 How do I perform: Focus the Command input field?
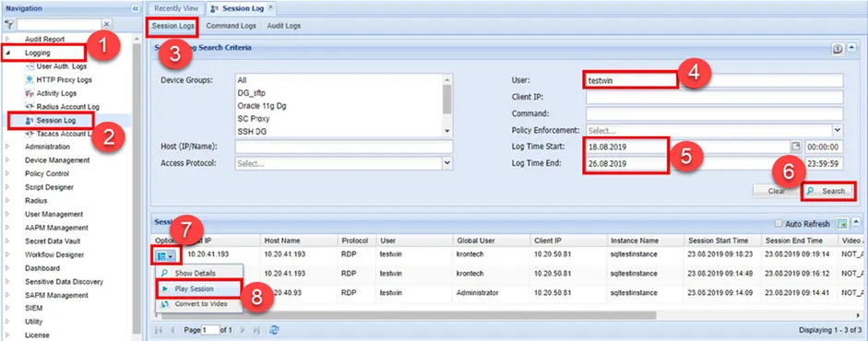[x=714, y=114]
